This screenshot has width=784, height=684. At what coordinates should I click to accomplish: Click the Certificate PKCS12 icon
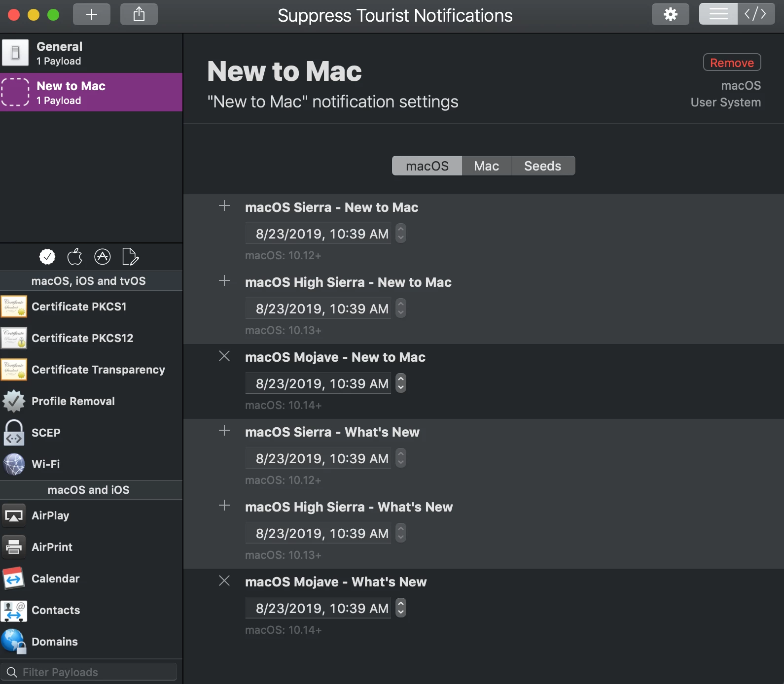(x=14, y=338)
